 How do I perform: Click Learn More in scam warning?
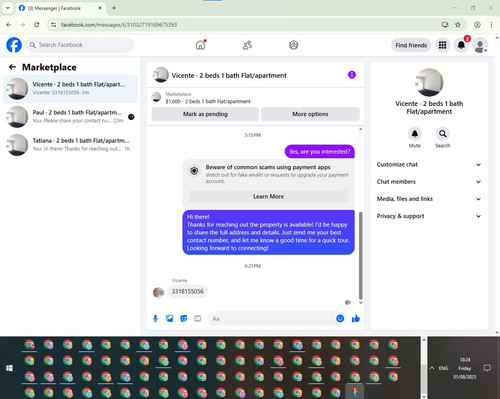coord(268,197)
